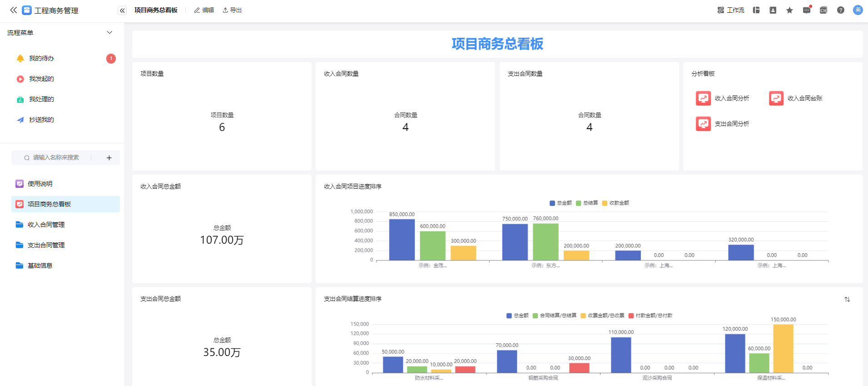Screen dimensions: 868x386
Task: Click the 导出 export button
Action: tap(232, 10)
